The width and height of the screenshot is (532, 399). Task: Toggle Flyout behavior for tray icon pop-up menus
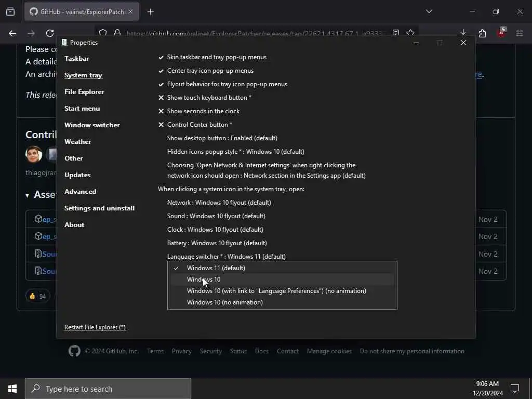223,84
